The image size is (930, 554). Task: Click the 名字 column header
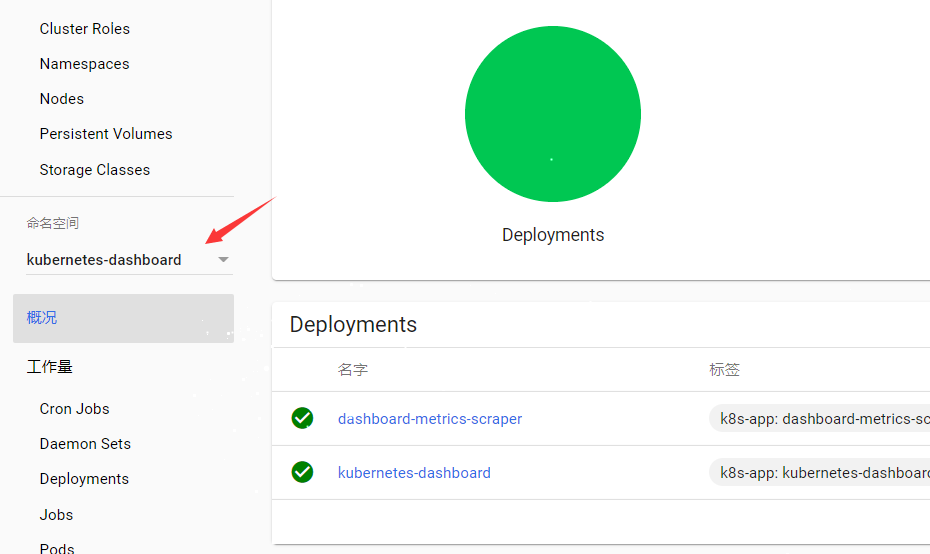353,370
